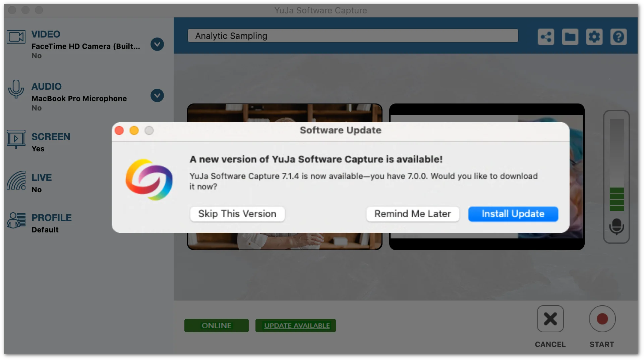Screen dimensions: 644x360
Task: Click the recording title input field
Action: coord(353,36)
